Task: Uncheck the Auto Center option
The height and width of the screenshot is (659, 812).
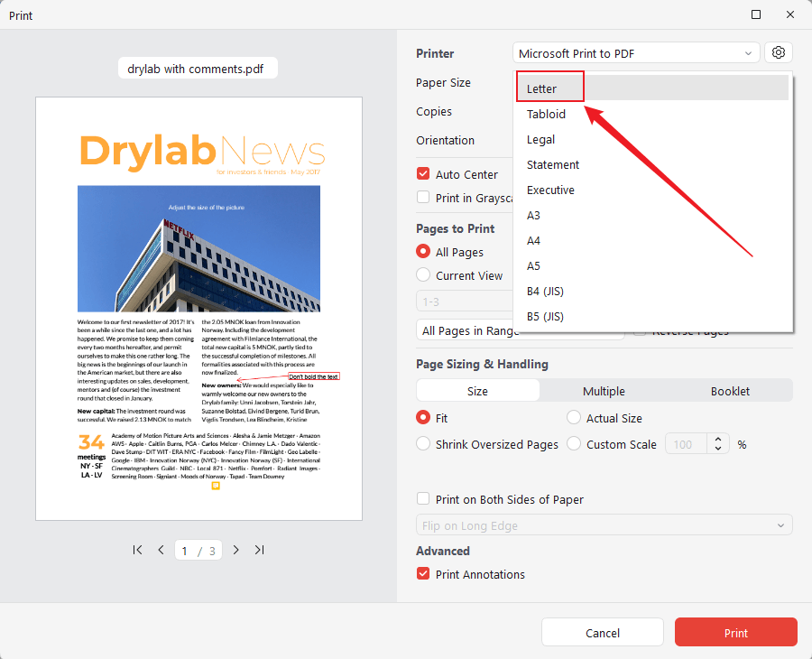Action: click(x=421, y=173)
